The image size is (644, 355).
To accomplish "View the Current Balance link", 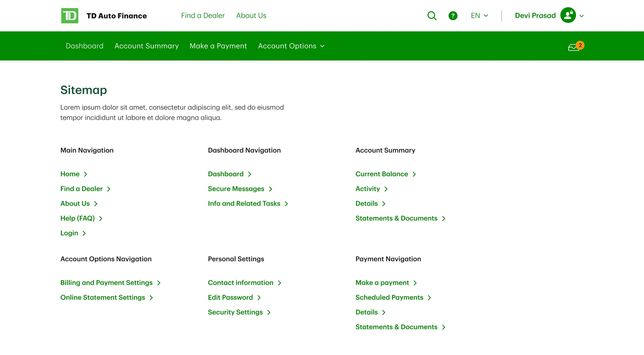I will pos(386,174).
